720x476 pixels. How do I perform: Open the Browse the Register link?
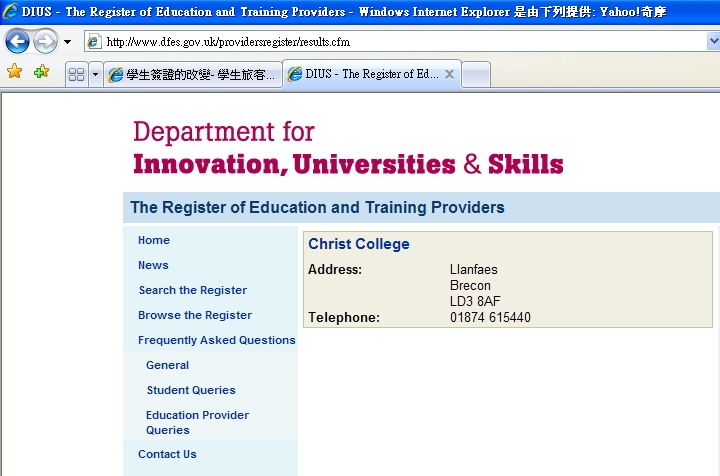195,315
